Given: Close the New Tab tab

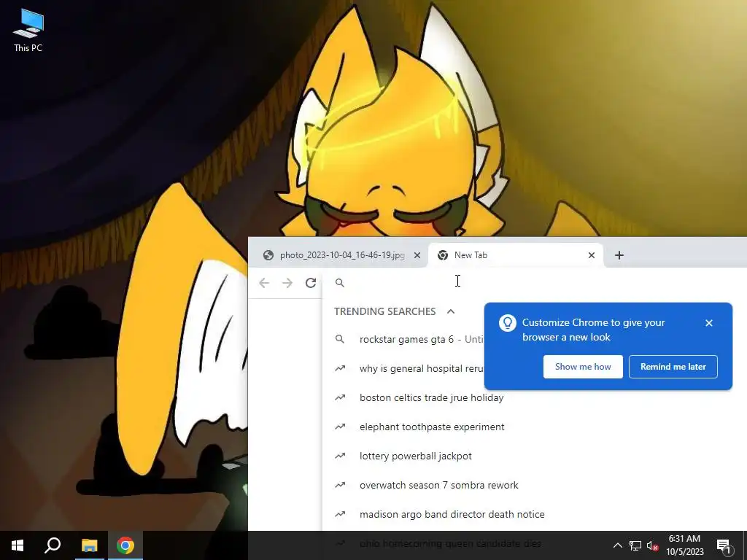Looking at the screenshot, I should click(591, 255).
